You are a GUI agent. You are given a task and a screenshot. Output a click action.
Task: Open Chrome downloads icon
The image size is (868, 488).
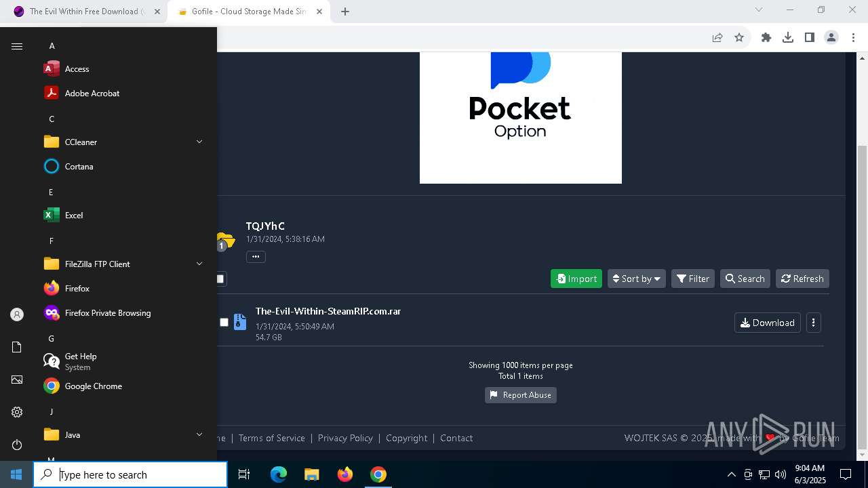click(788, 37)
